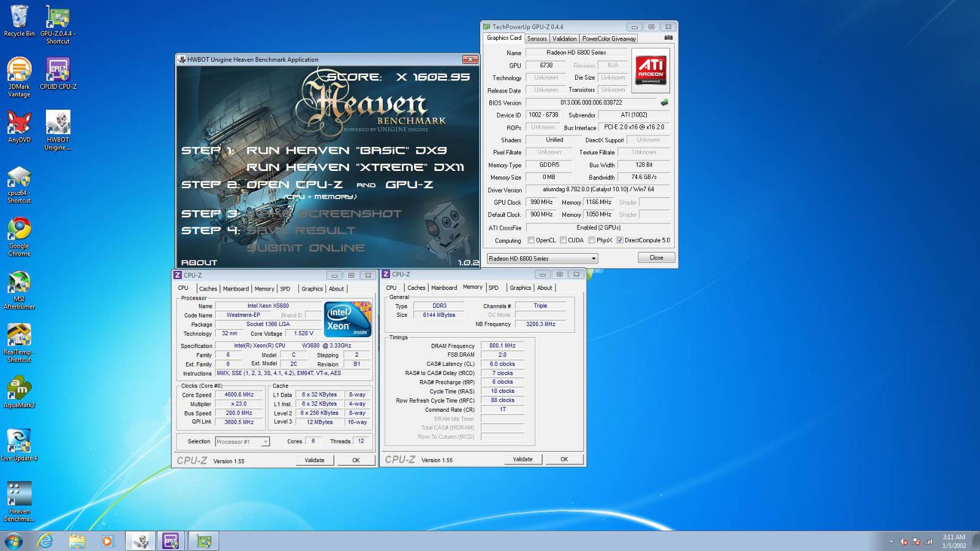Switch to CPU-Z taskbar button

pyautogui.click(x=171, y=541)
